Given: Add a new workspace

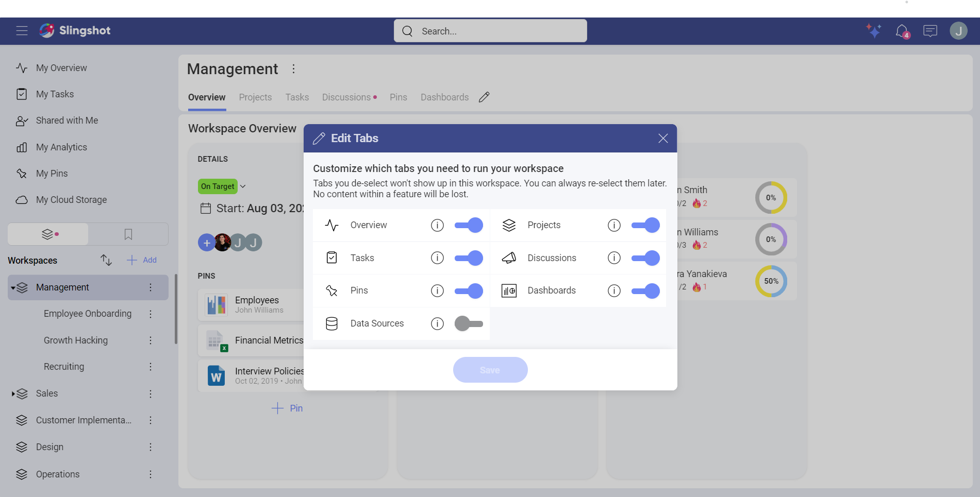Looking at the screenshot, I should (142, 260).
